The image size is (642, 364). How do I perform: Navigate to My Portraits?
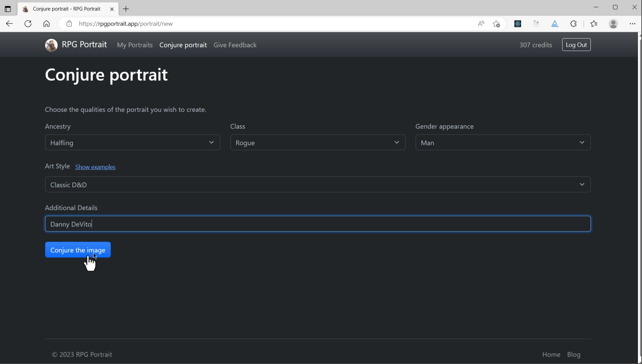tap(135, 45)
